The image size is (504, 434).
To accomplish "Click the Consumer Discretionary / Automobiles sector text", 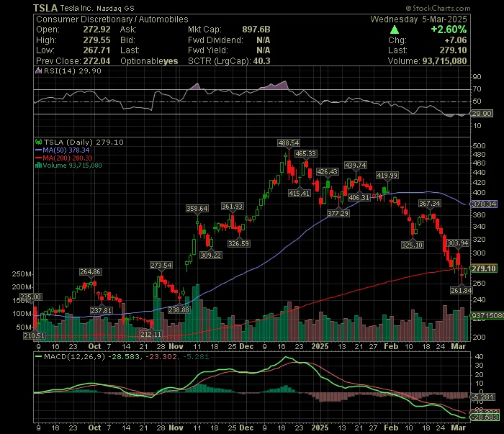I will (x=112, y=19).
